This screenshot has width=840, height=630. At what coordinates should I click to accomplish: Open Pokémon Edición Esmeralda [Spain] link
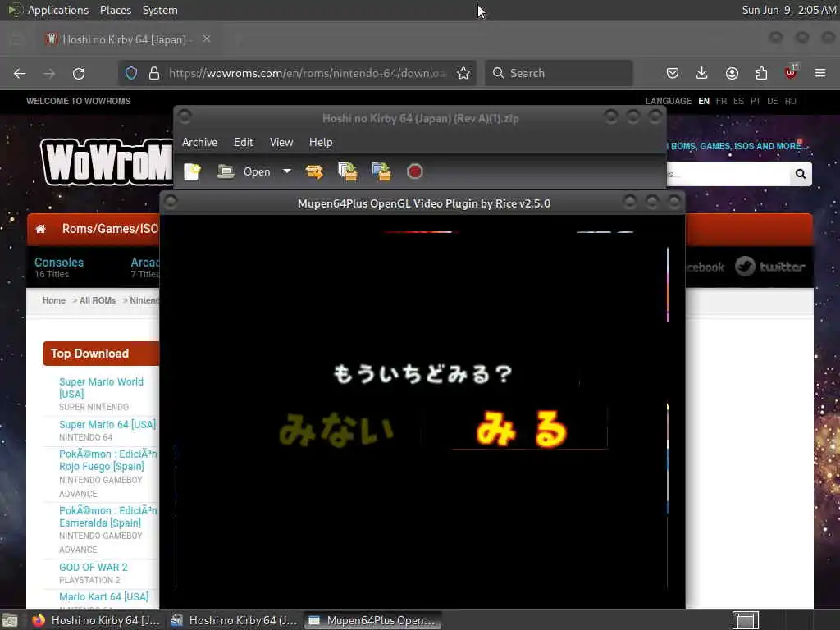pos(108,517)
